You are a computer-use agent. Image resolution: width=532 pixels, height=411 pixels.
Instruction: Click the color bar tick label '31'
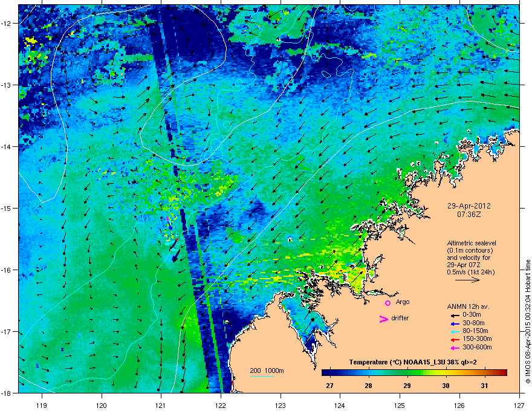(484, 386)
